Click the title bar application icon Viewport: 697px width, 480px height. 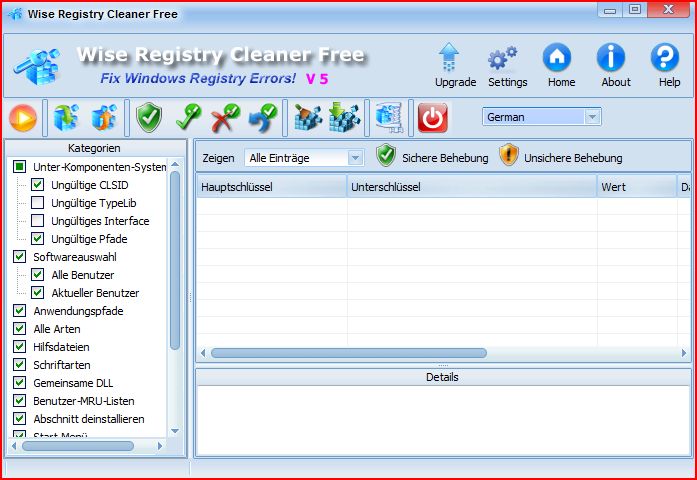click(x=15, y=14)
